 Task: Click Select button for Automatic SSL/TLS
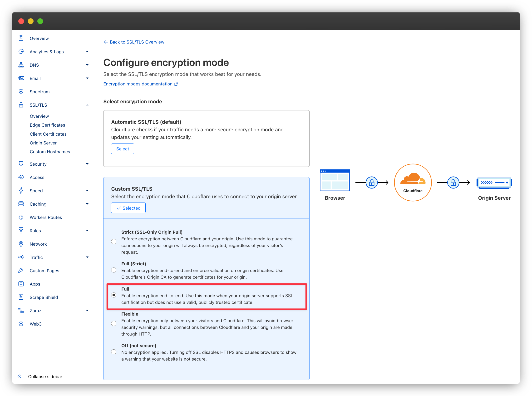point(123,149)
